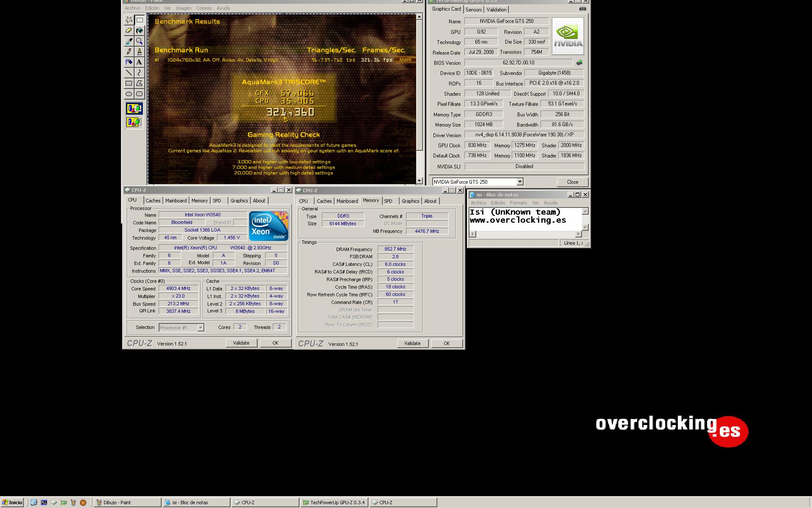Pick the Polygon shape tool
Image resolution: width=812 pixels, height=508 pixels.
pyautogui.click(x=140, y=83)
